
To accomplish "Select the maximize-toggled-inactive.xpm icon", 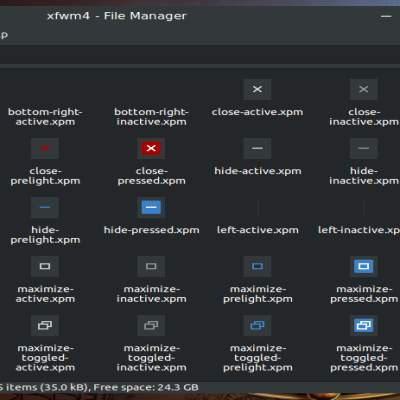I will 151,325.
